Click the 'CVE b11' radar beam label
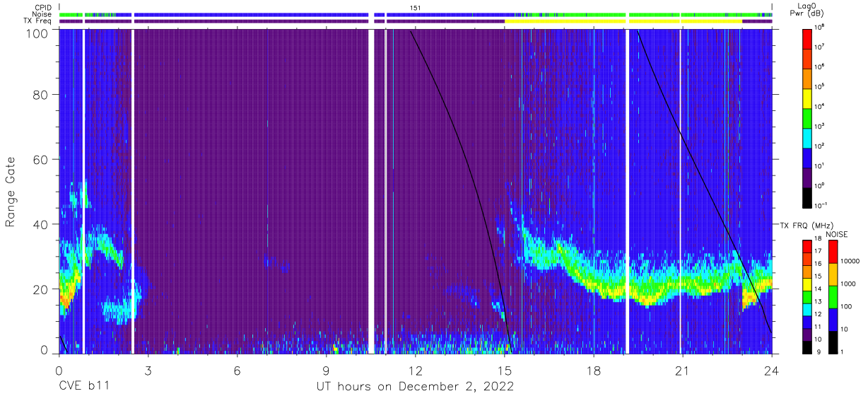Screen dimensions: 868x401 pos(83,387)
